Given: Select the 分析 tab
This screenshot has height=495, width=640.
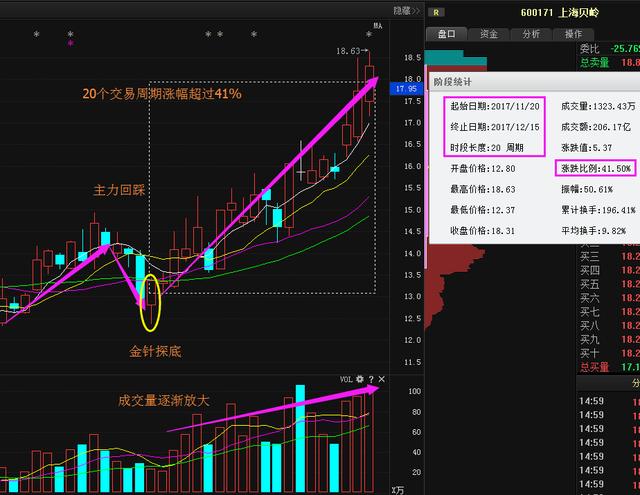Looking at the screenshot, I should coord(530,34).
